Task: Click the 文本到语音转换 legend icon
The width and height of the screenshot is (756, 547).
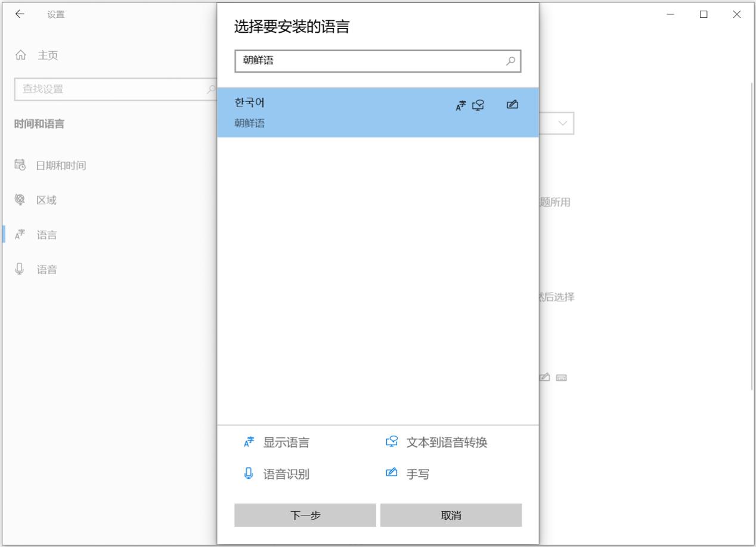Action: coord(391,442)
